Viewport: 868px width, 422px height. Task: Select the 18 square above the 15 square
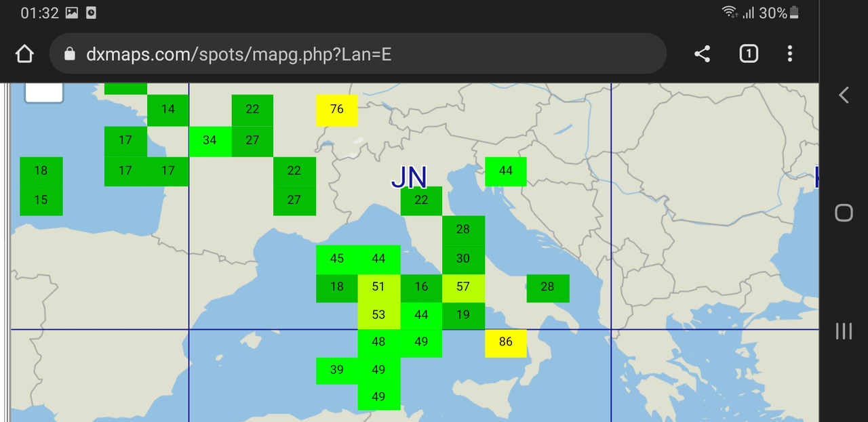tap(41, 171)
